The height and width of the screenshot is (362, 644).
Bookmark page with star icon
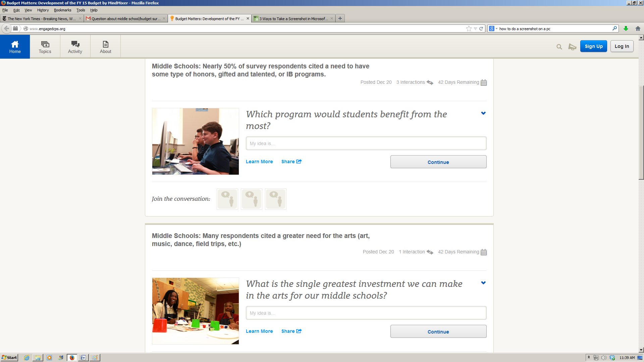point(469,28)
